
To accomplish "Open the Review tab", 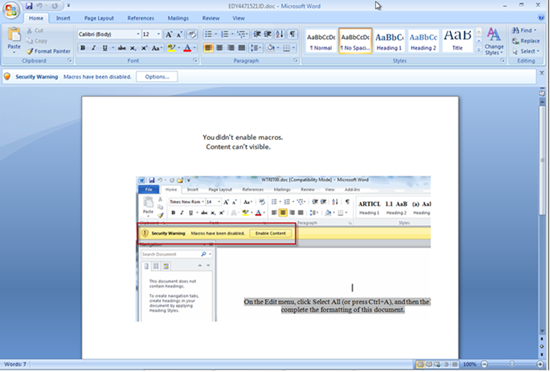I will point(211,18).
